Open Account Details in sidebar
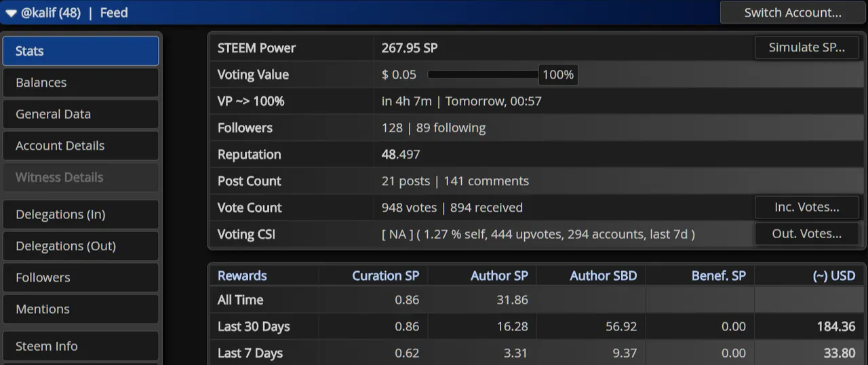 point(81,146)
